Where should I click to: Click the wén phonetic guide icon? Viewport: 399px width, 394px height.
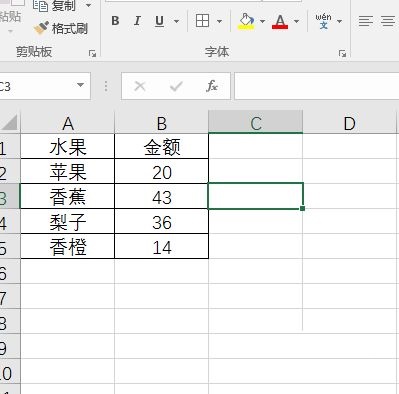pos(323,21)
